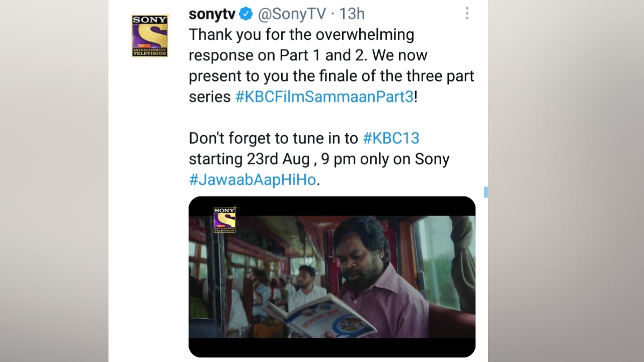This screenshot has width=644, height=362.
Task: Click the tweet text starting "Thank you"
Action: (332, 65)
